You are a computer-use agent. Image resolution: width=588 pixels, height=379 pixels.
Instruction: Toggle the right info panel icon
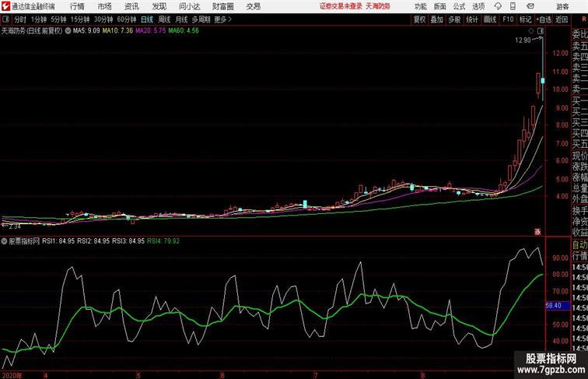point(541,31)
